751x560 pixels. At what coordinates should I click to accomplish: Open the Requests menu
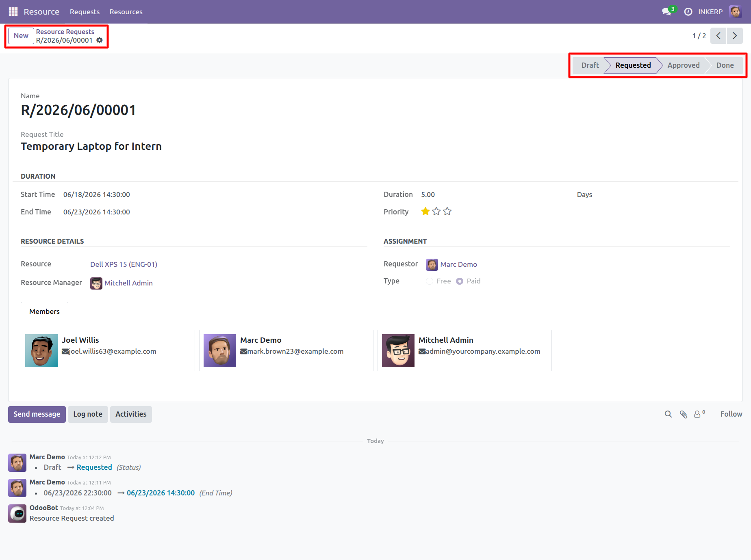point(85,12)
